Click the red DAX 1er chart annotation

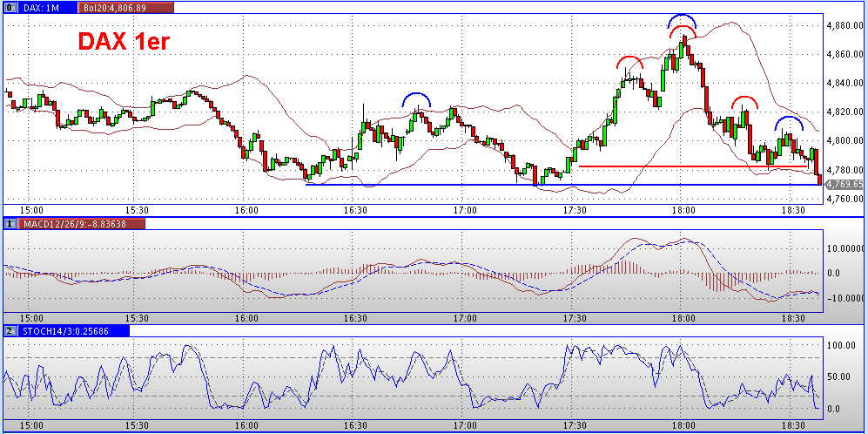point(123,42)
